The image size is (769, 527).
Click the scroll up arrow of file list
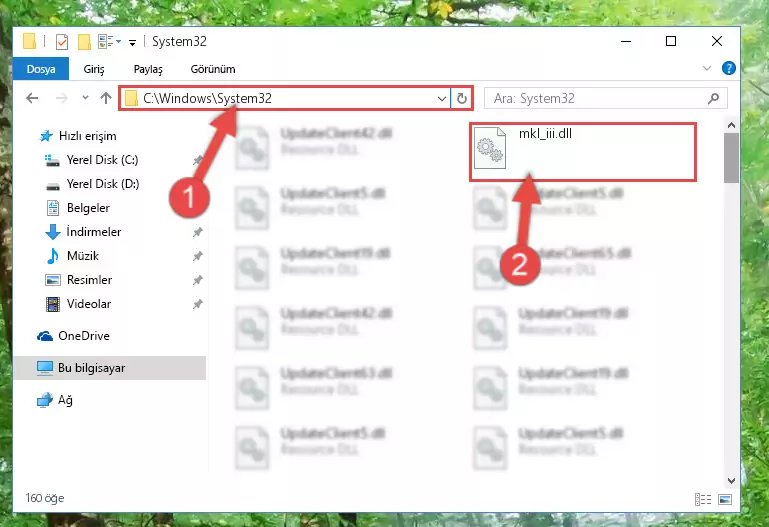tap(731, 125)
